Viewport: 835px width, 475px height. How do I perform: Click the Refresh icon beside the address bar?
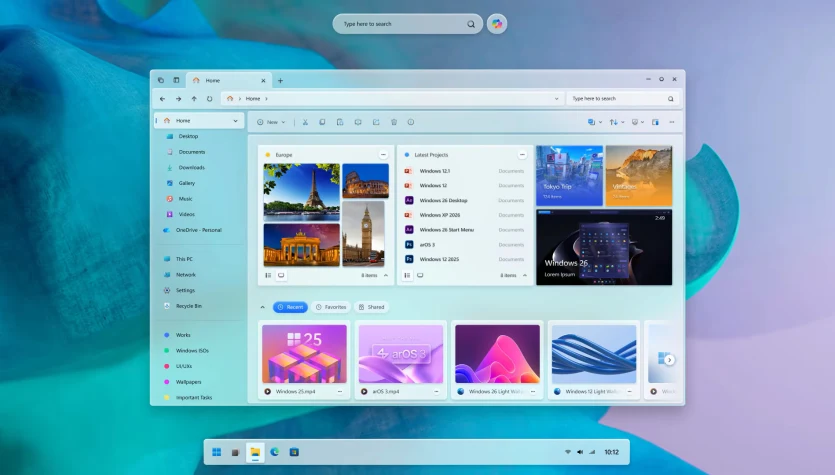pos(209,99)
